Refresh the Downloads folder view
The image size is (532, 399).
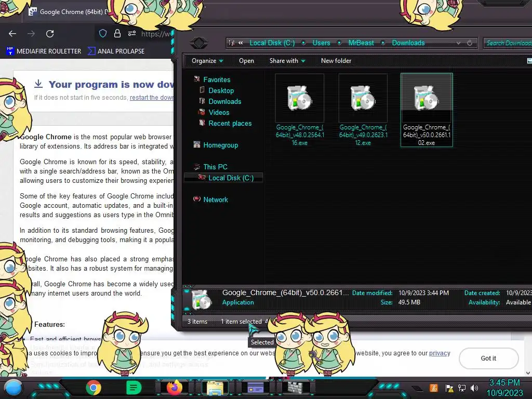click(x=470, y=43)
